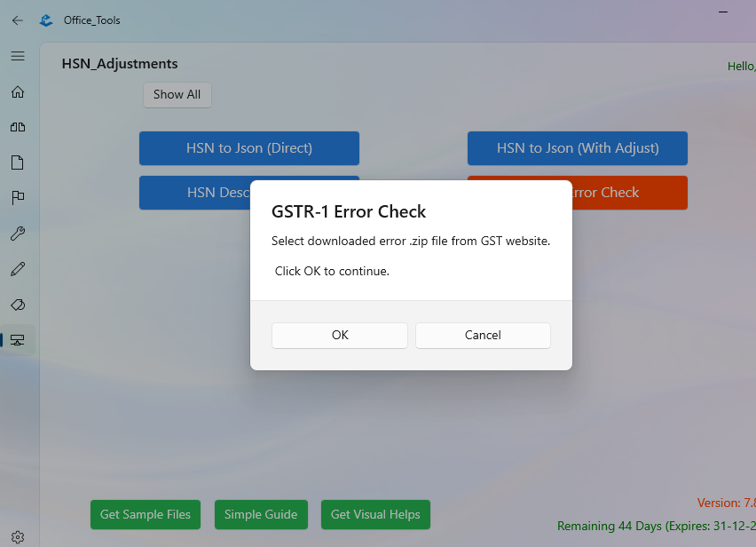Open the tag section in the sidebar
The image size is (756, 547).
[17, 304]
